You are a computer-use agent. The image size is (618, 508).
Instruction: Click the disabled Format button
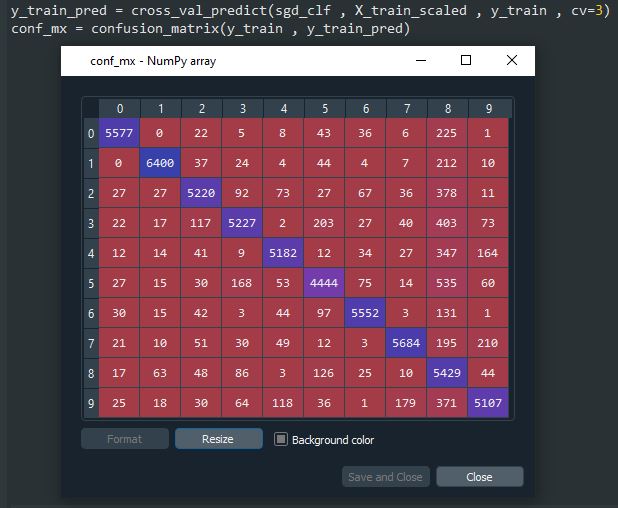[x=124, y=439]
